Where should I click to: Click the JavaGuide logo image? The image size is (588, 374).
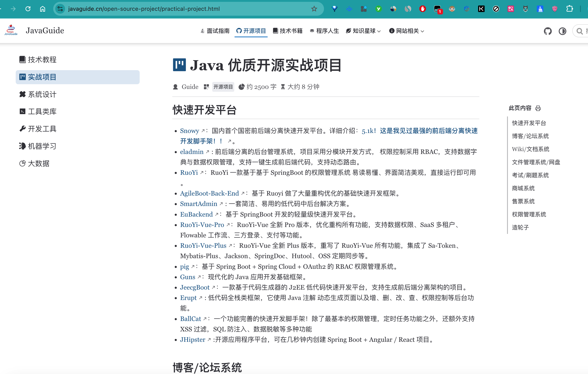[11, 30]
